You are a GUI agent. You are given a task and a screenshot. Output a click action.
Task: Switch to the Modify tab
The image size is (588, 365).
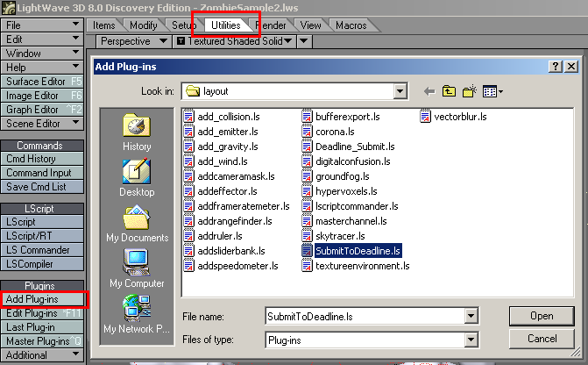pos(144,25)
